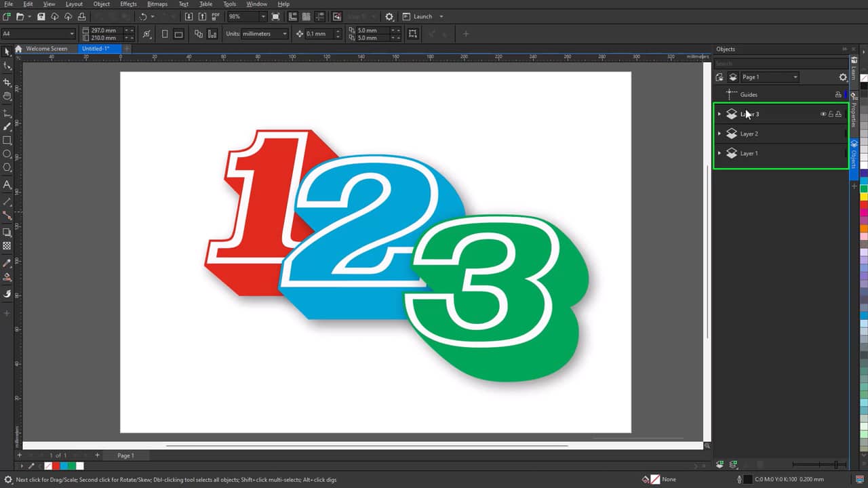
Task: Select the Drop Shadow tool
Action: click(7, 232)
